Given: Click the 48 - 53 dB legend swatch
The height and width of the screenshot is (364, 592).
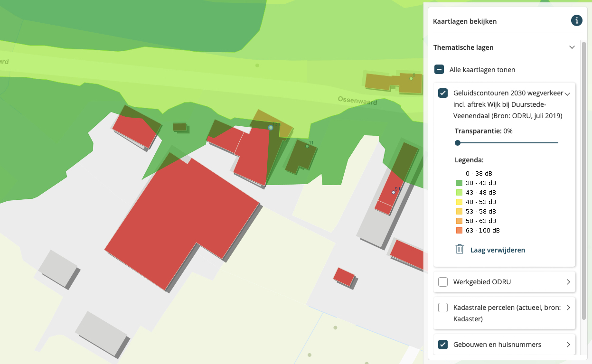Looking at the screenshot, I should click(459, 202).
